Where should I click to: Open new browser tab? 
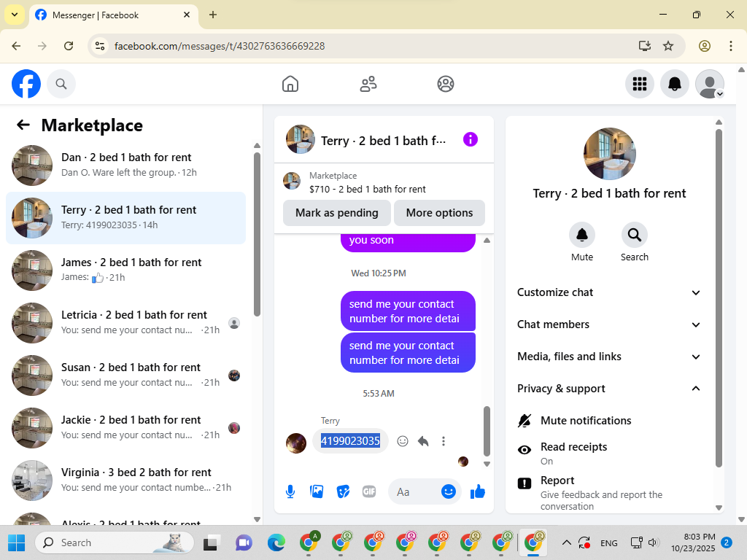pos(213,15)
